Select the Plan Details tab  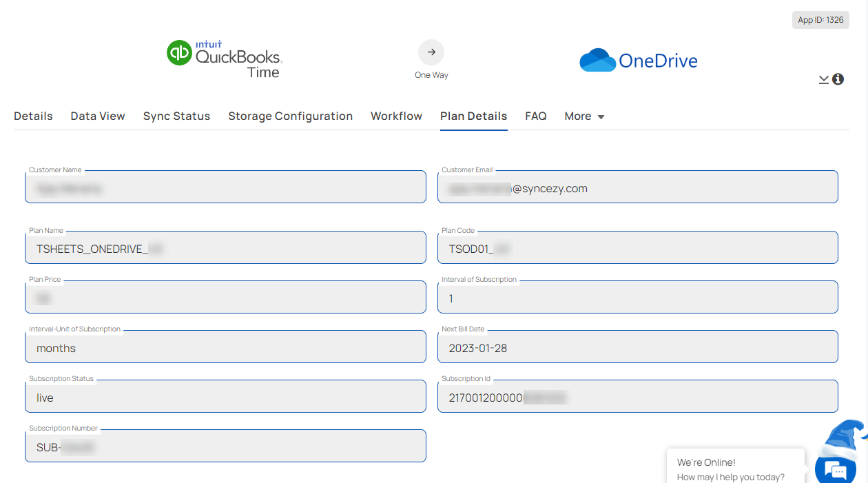coord(473,116)
